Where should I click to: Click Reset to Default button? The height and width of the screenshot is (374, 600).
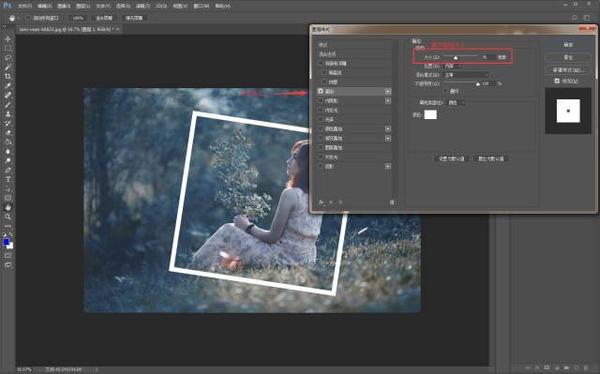tap(491, 158)
